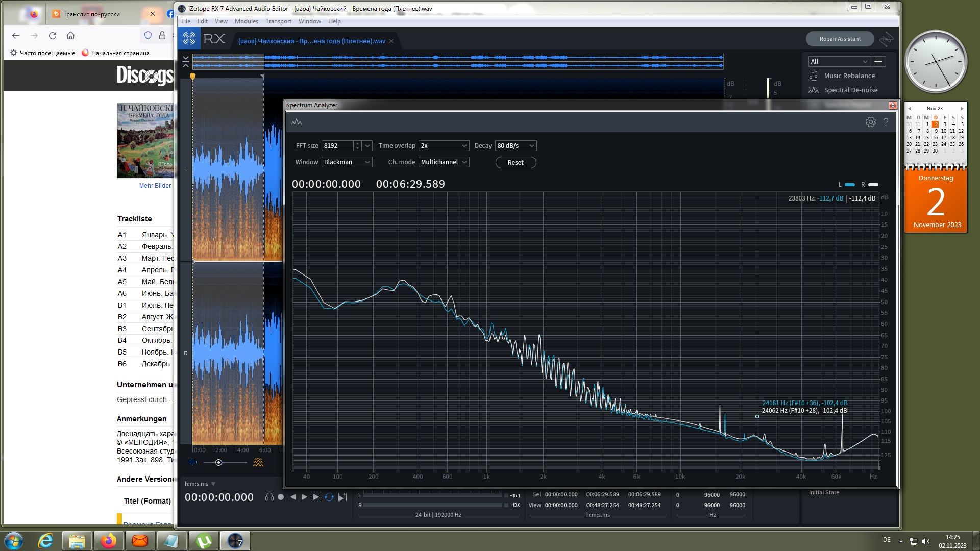Click the Repair Assistant button
This screenshot has width=980, height=551.
tap(840, 39)
